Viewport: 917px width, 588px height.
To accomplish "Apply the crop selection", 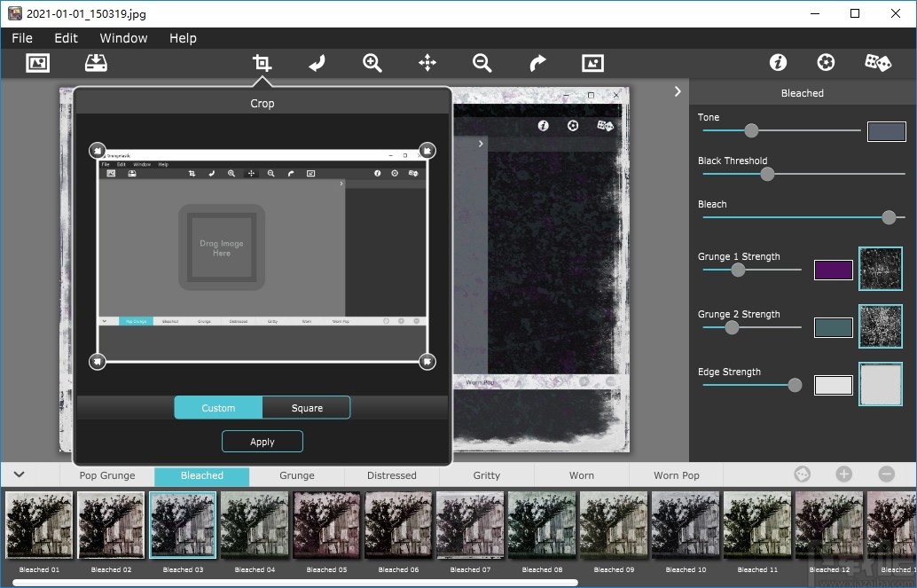I will coord(263,442).
